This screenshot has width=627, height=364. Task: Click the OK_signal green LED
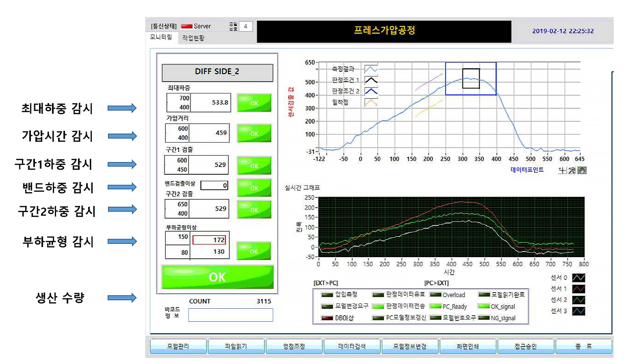pos(484,306)
